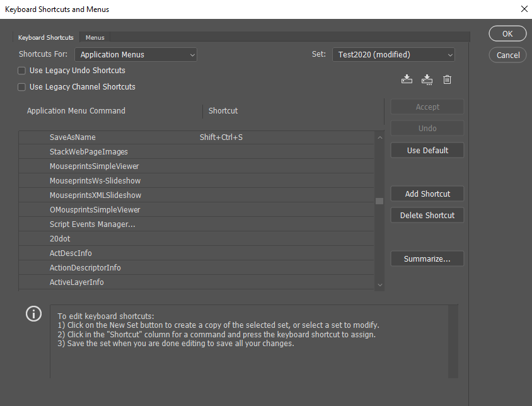Select the Script Events Manager... row

coord(196,224)
